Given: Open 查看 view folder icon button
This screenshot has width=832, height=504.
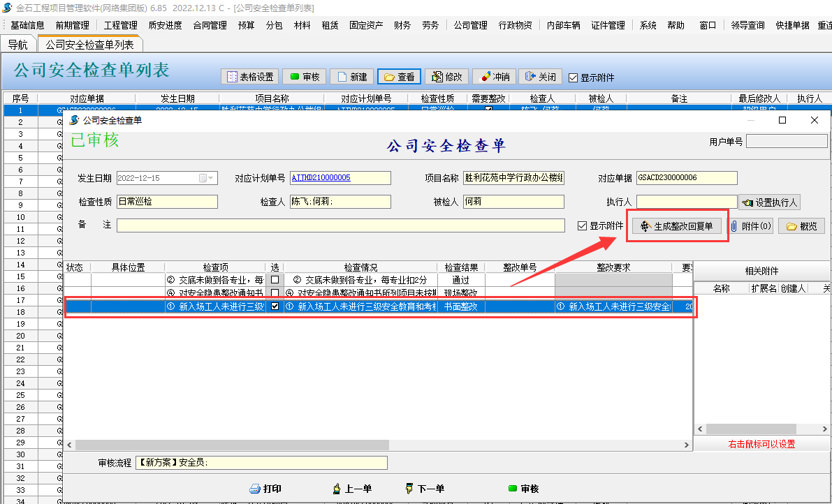Looking at the screenshot, I should tap(399, 77).
